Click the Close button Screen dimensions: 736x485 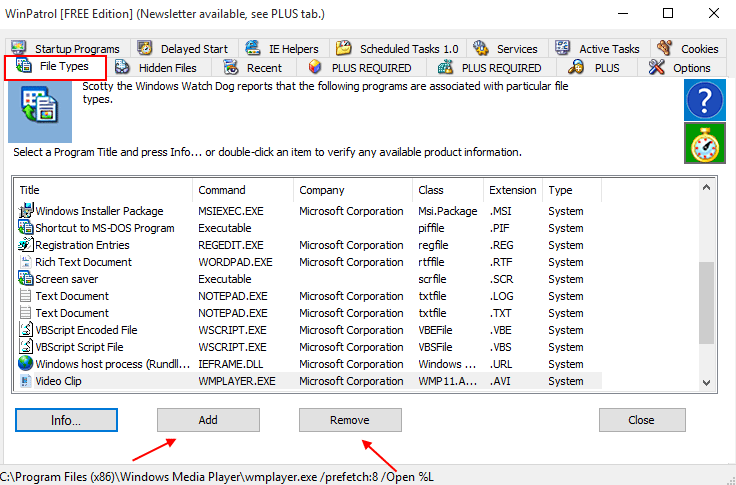pyautogui.click(x=642, y=420)
